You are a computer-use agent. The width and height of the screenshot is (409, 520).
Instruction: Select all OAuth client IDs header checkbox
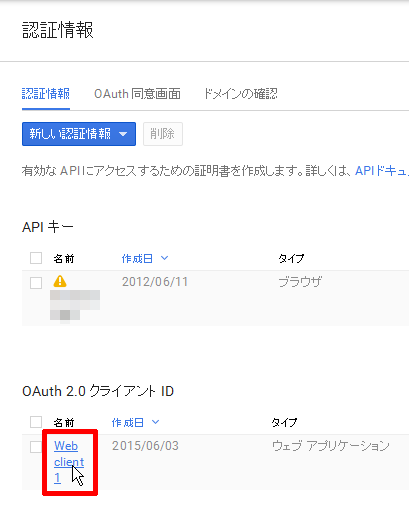pos(36,422)
